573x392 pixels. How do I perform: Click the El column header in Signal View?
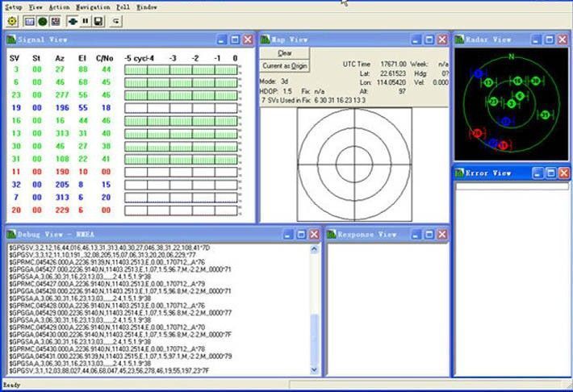pos(82,58)
